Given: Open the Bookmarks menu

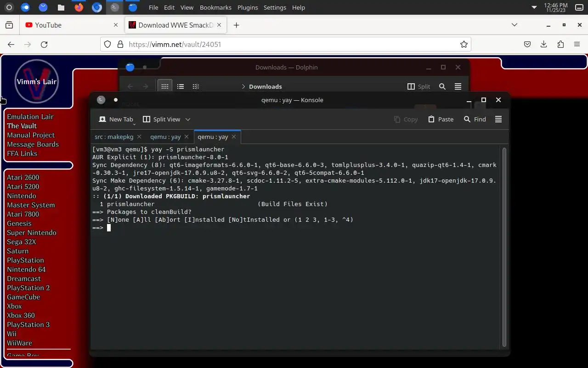Looking at the screenshot, I should pos(215,7).
